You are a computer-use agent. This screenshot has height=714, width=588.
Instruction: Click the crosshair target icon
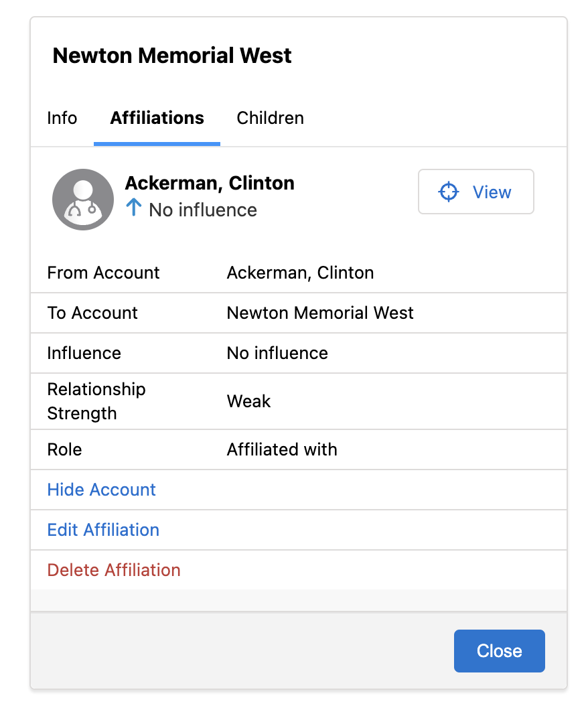point(448,192)
